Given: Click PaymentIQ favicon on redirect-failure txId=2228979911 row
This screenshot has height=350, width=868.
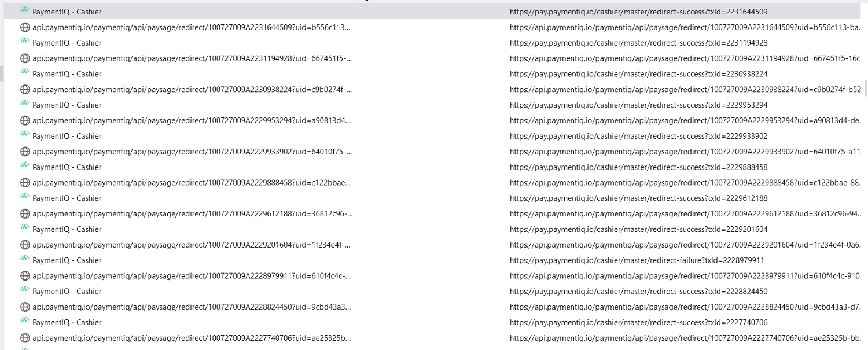Looking at the screenshot, I should click(25, 259).
